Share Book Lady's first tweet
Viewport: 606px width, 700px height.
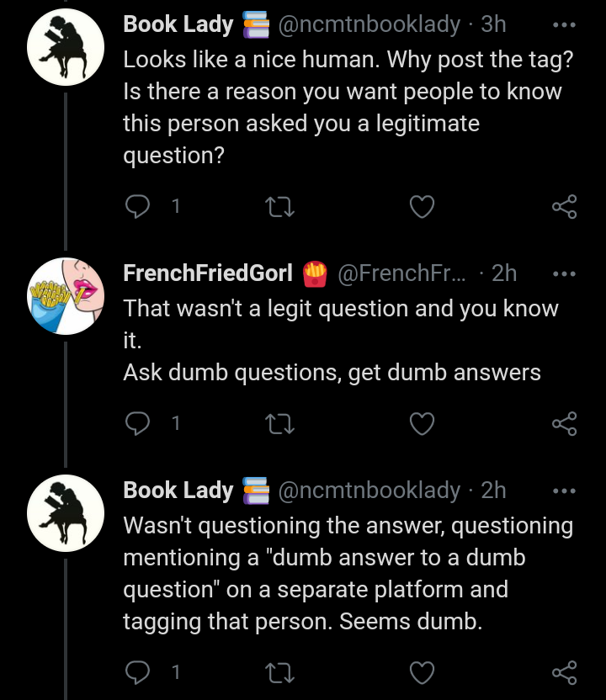tap(565, 207)
